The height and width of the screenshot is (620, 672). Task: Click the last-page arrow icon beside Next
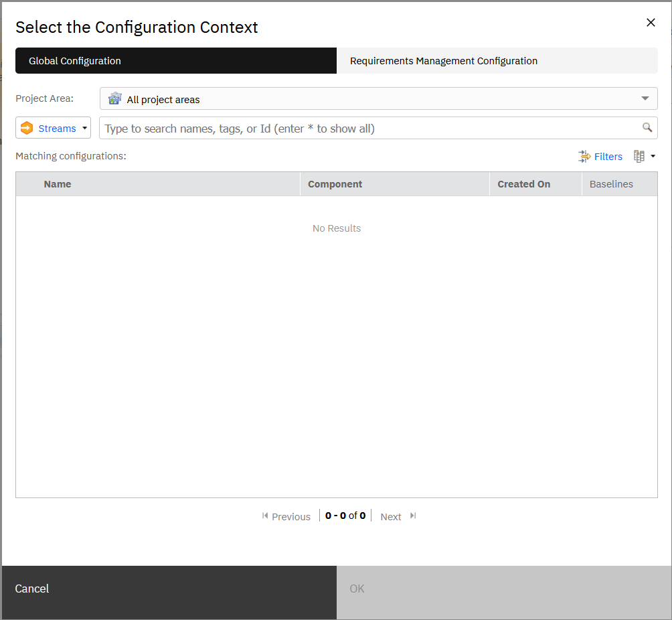(x=413, y=516)
